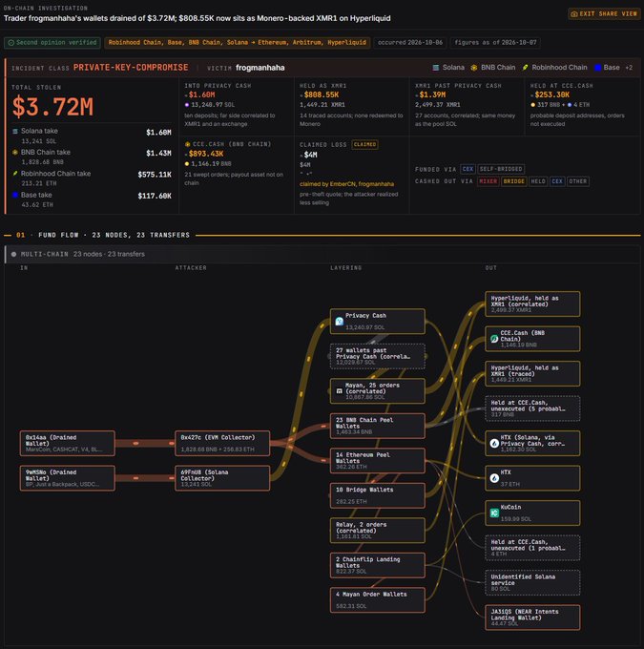Select the Multi-chain graph header bar

(322, 254)
